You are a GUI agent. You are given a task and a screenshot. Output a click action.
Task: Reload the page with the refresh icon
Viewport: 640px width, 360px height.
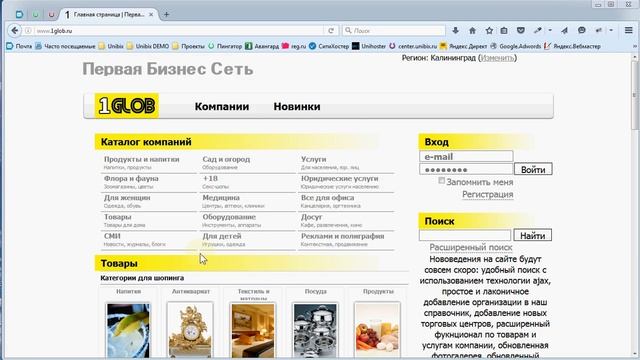[331, 31]
